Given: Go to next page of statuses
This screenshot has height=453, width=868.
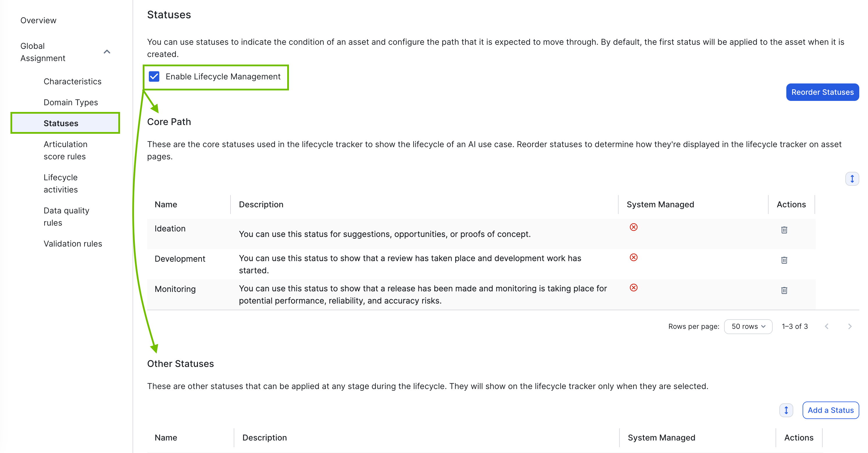Looking at the screenshot, I should coord(849,326).
